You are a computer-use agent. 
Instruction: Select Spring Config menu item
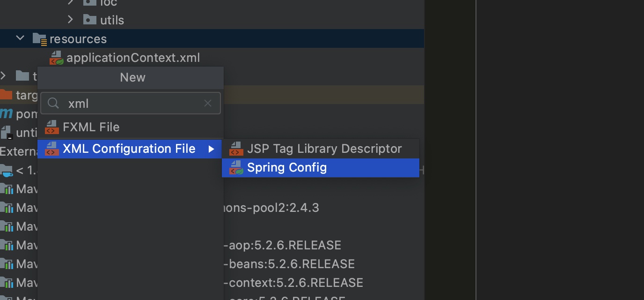pyautogui.click(x=286, y=168)
